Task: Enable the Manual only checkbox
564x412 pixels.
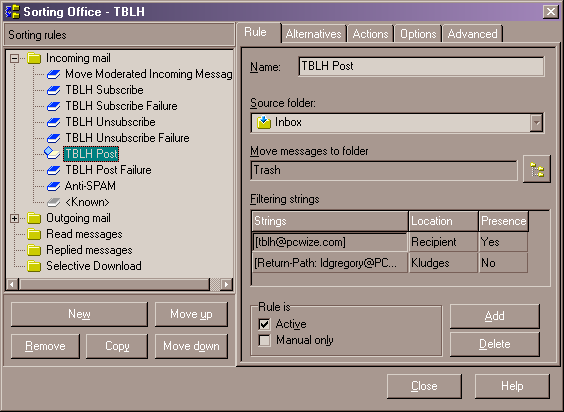Action: (x=264, y=340)
